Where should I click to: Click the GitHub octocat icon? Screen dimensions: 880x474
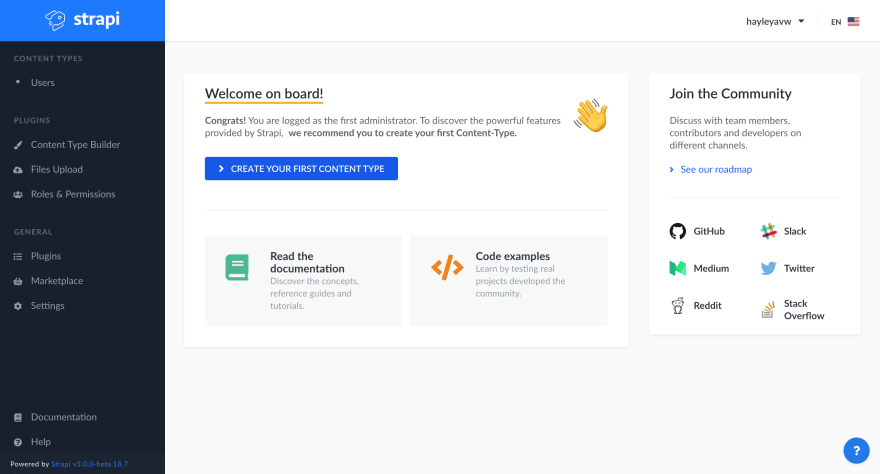[677, 231]
